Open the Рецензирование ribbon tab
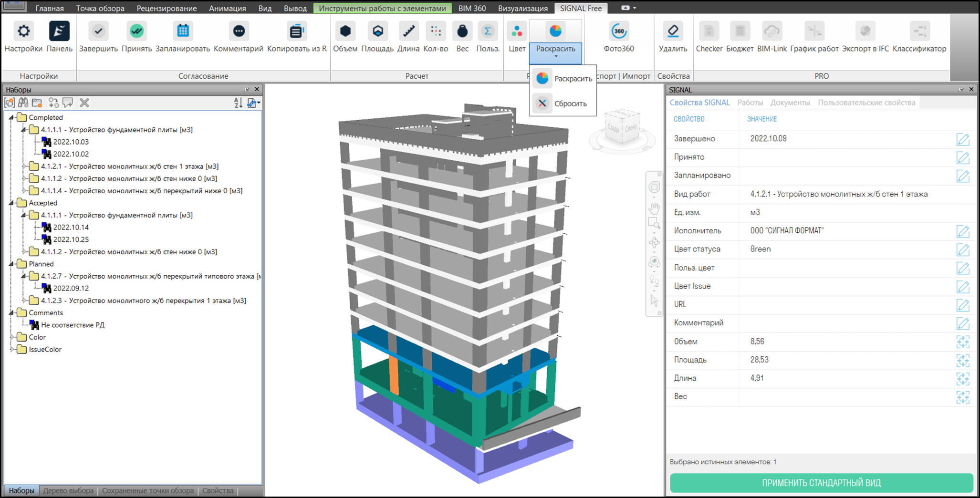 [x=167, y=8]
